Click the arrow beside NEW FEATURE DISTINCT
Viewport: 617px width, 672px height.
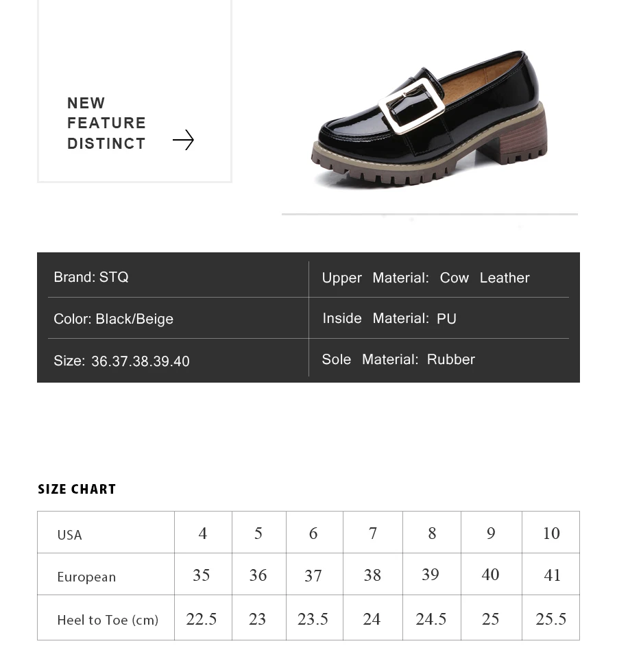pyautogui.click(x=184, y=140)
